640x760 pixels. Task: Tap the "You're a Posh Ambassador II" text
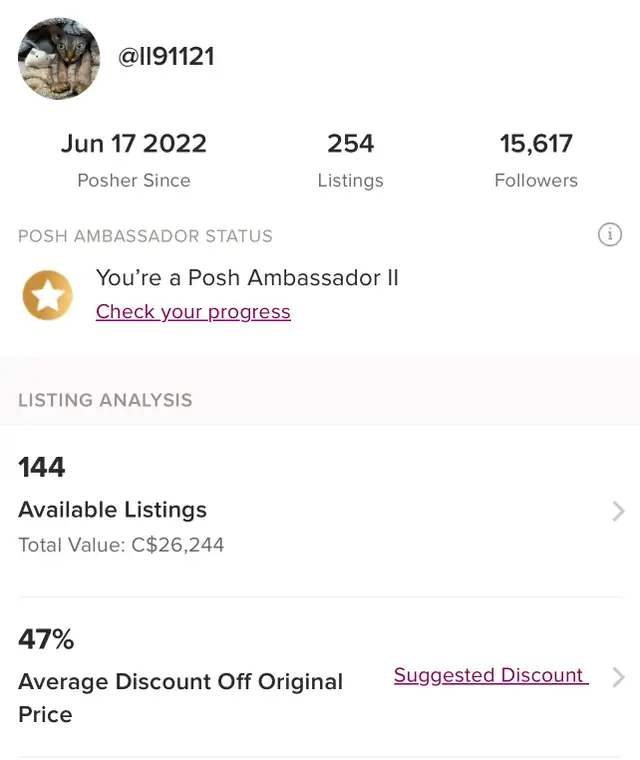point(247,277)
